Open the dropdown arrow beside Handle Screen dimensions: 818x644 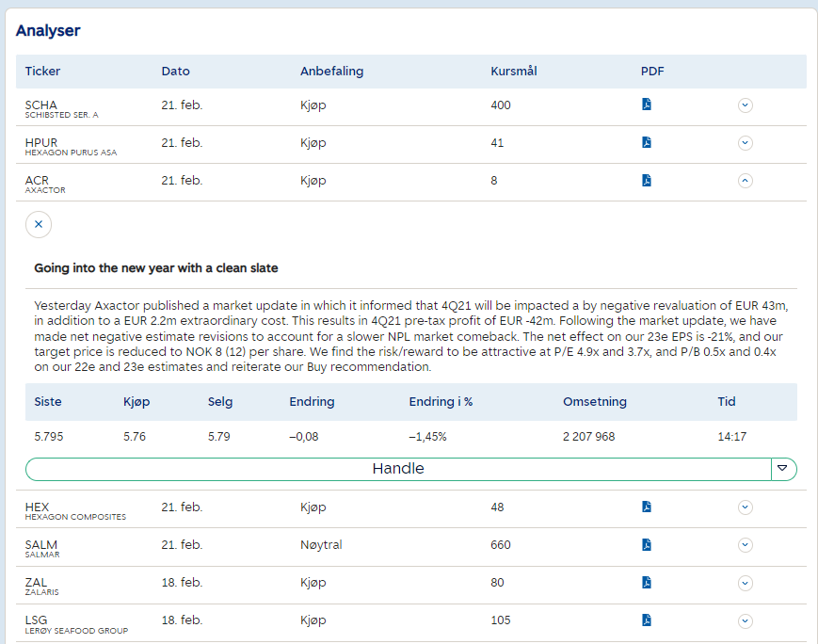[x=783, y=469]
